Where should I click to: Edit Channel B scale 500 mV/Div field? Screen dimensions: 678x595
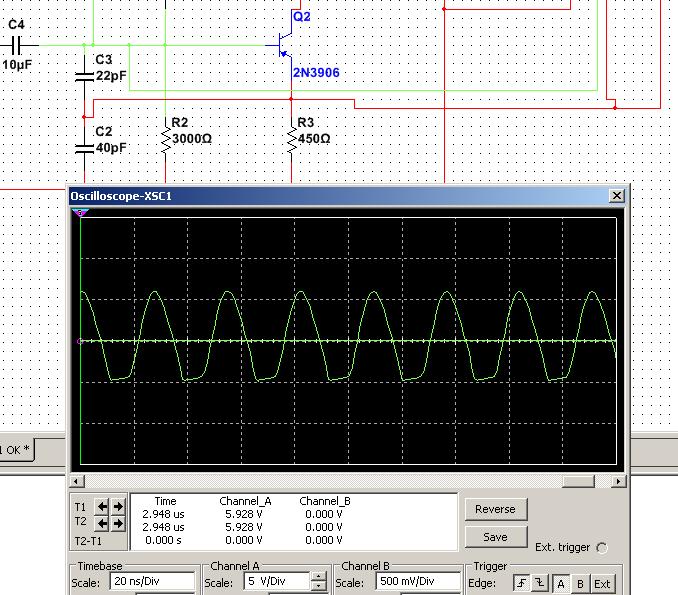(418, 582)
